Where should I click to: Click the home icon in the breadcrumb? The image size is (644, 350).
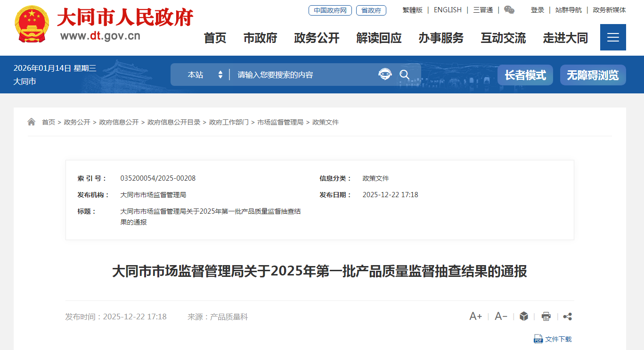32,122
